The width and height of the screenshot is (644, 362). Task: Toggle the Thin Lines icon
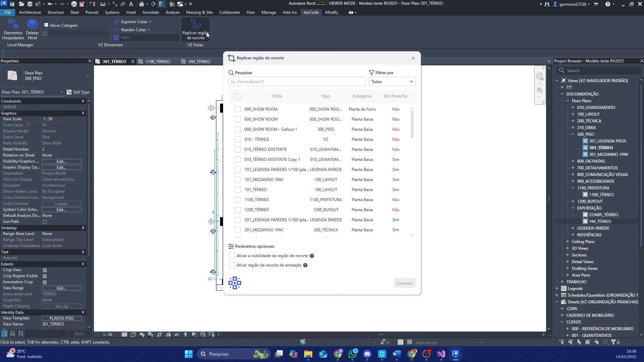[x=162, y=4]
